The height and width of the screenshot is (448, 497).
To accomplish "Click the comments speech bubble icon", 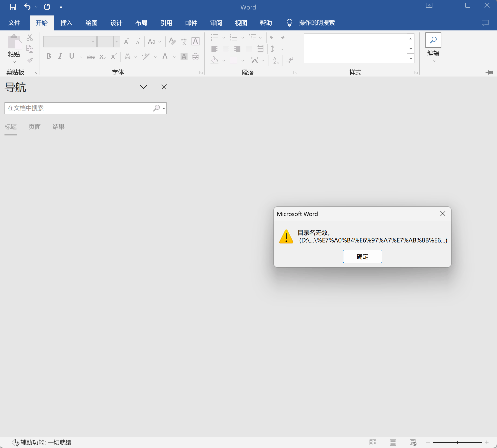I will coord(485,23).
